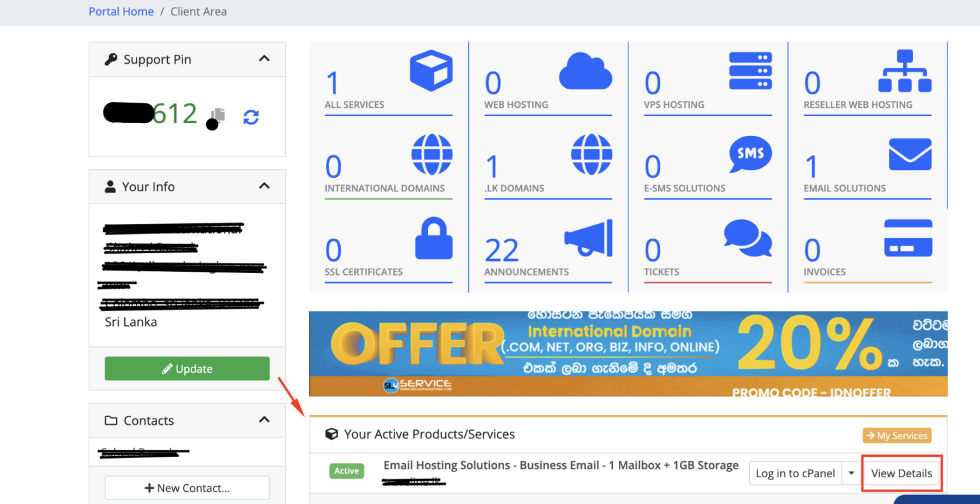Click the green Update button

tap(187, 369)
